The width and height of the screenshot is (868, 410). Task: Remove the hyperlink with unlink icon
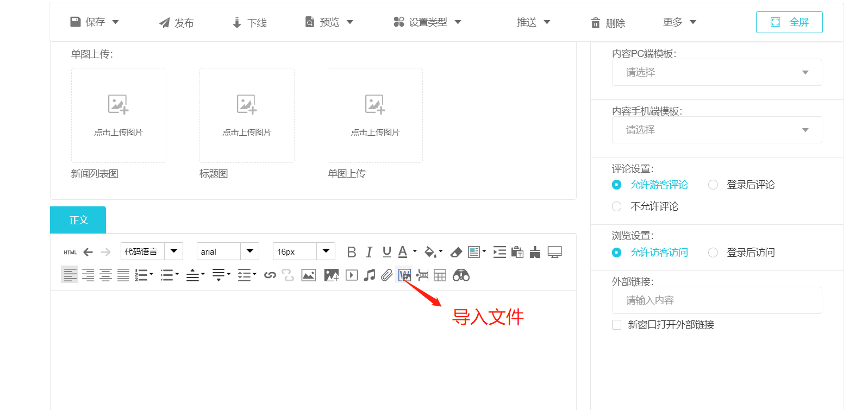(288, 275)
